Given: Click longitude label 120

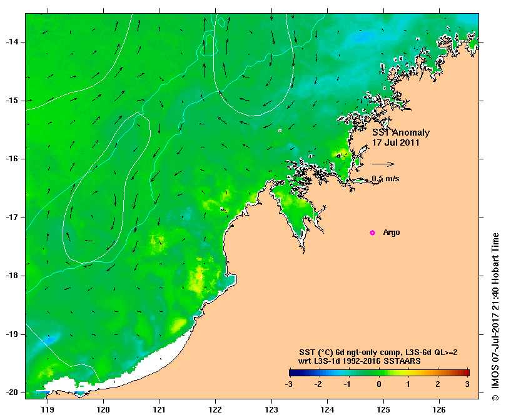Looking at the screenshot, I should (x=103, y=409).
